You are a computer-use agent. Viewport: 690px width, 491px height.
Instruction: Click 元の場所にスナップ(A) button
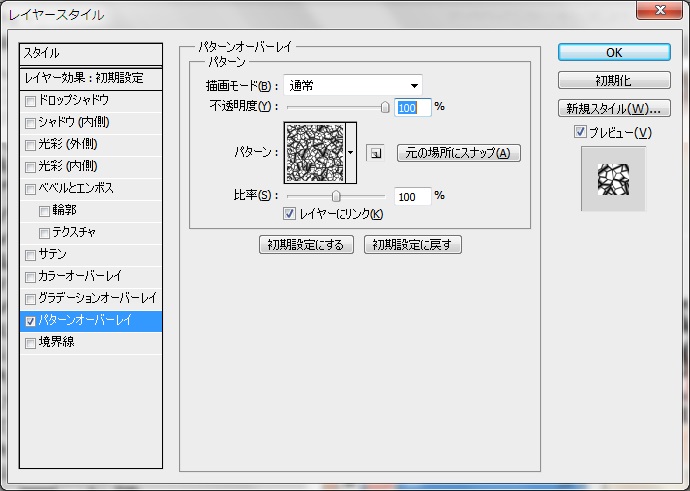(x=459, y=153)
